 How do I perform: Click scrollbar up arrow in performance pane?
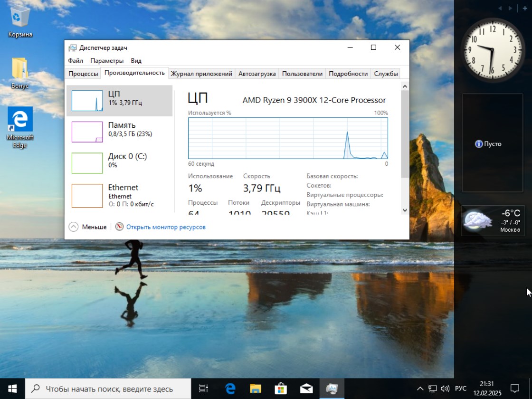point(405,86)
